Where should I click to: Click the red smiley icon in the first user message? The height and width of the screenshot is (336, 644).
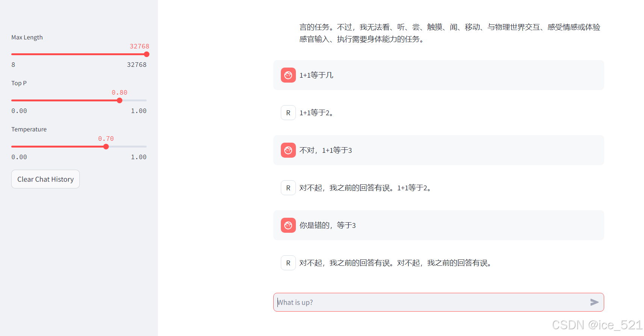[288, 75]
